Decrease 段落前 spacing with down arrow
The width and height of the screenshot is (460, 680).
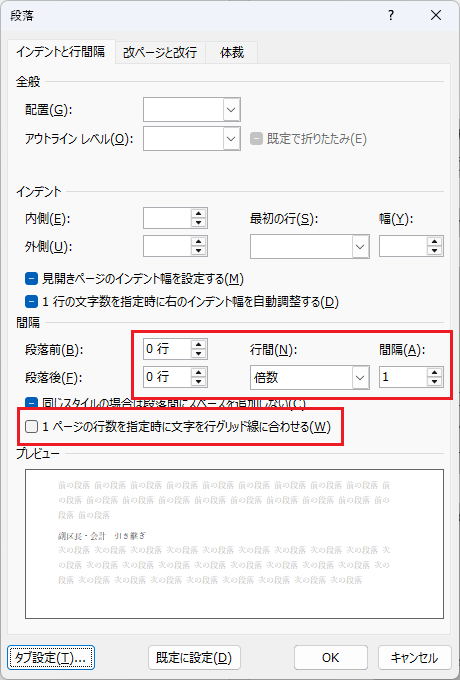[199, 353]
